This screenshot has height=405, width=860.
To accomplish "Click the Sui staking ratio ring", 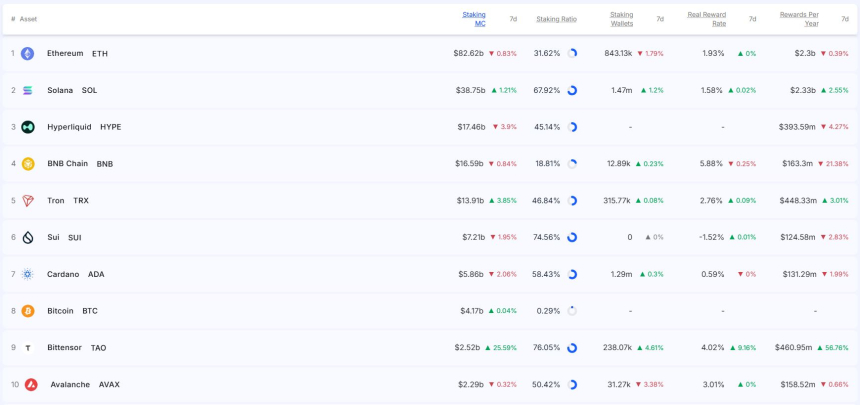I will pyautogui.click(x=572, y=237).
